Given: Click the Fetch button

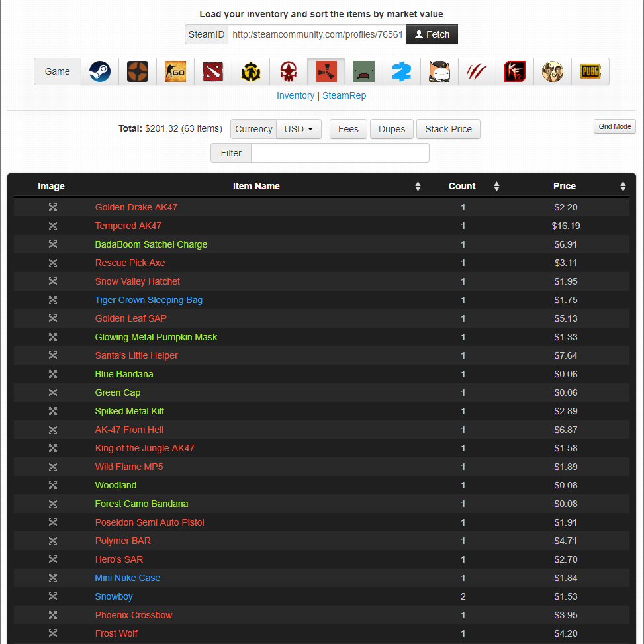Looking at the screenshot, I should [432, 34].
